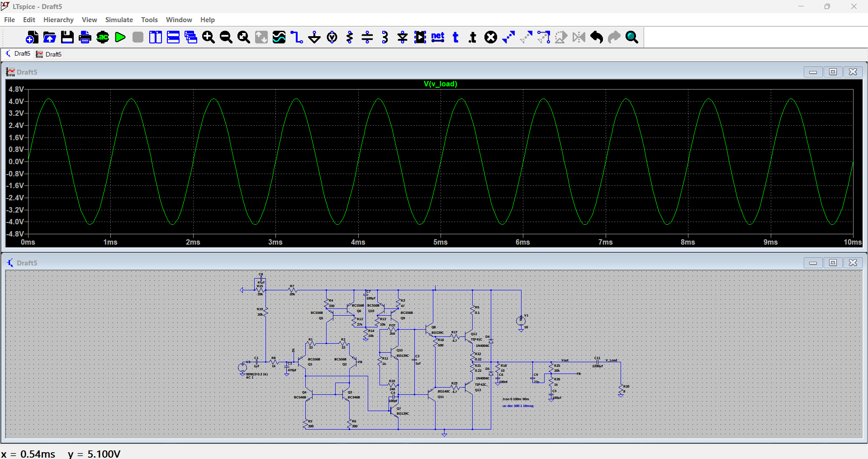Viewport: 868px width, 459px height.
Task: Save the schematic with floppy icon
Action: pos(67,37)
